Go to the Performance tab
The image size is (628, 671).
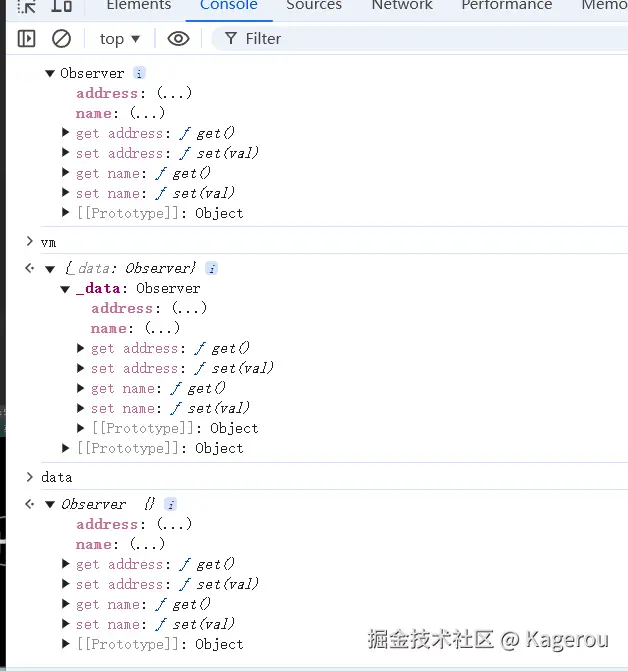[506, 5]
